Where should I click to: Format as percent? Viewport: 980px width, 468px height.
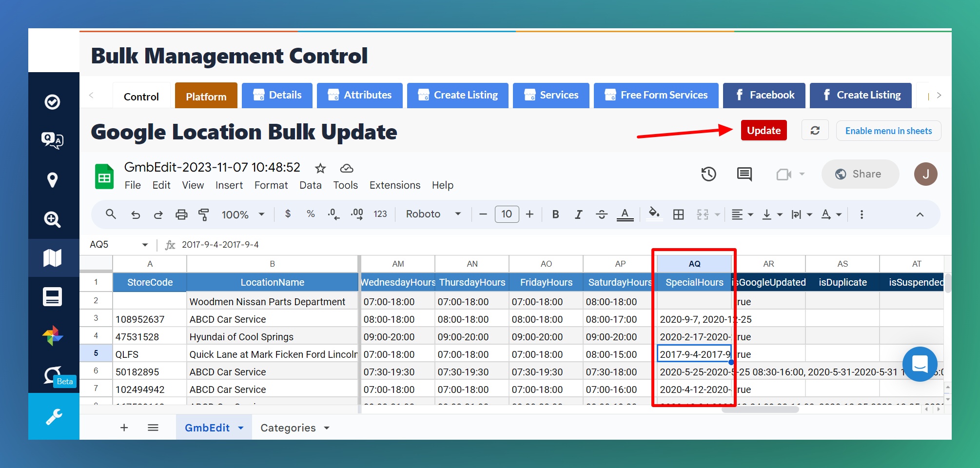(311, 214)
